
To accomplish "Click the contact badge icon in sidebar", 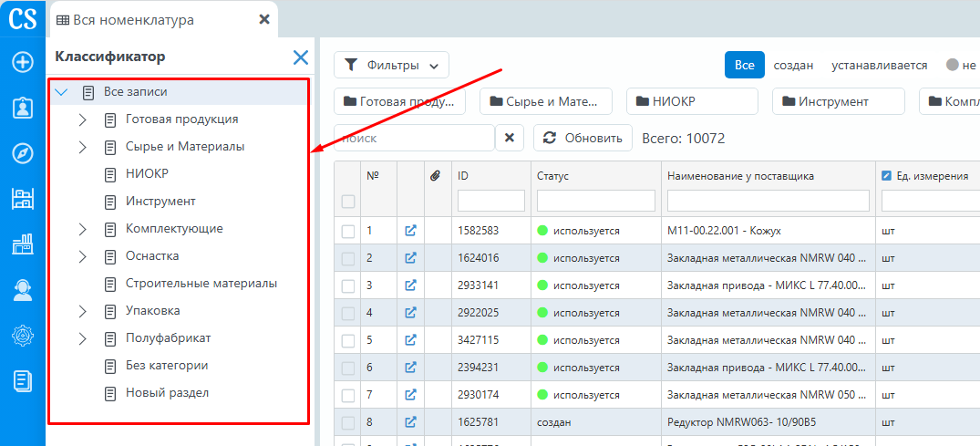I will click(x=23, y=108).
